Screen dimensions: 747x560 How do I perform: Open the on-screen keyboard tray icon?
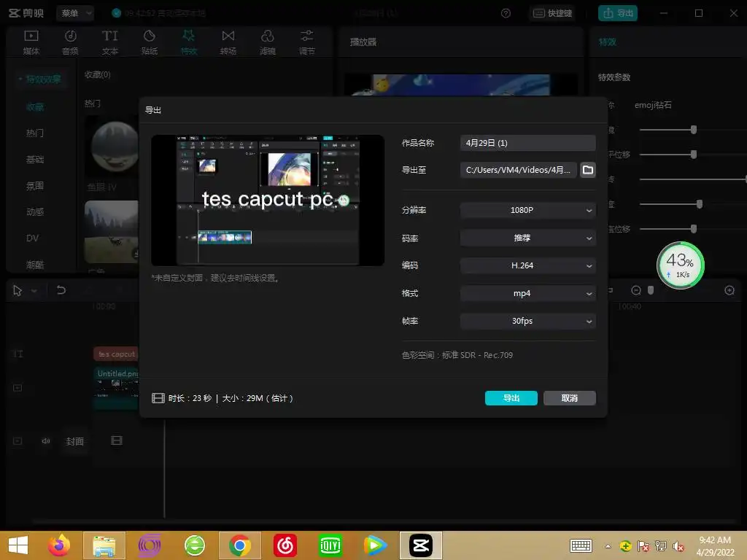(581, 545)
